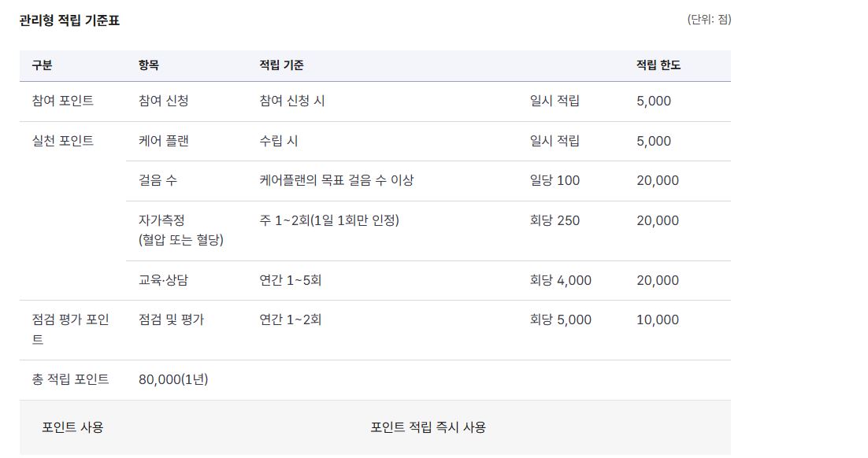Screen dimensions: 868x458
Task: Select the 실천 포인트 category cell
Action: click(62, 141)
